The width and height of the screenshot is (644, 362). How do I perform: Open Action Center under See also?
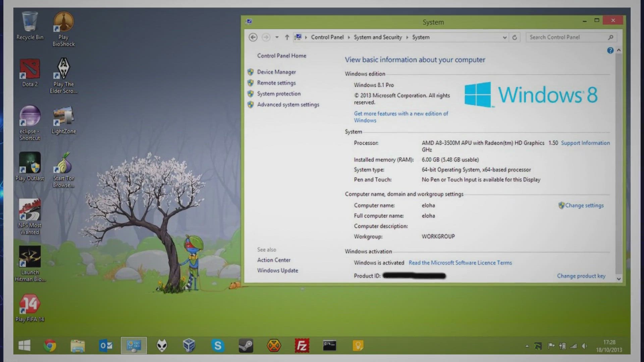tap(274, 260)
